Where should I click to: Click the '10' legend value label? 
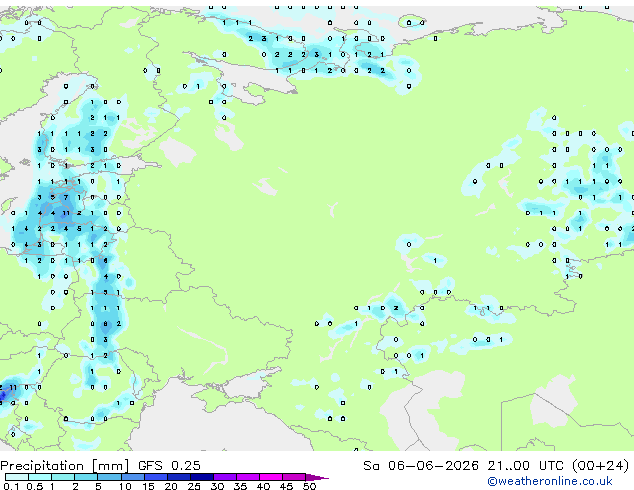pos(125,486)
